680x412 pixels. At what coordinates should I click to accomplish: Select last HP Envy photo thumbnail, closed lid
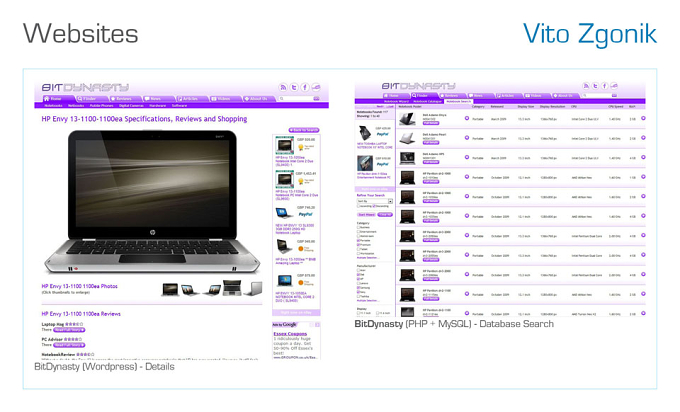254,289
